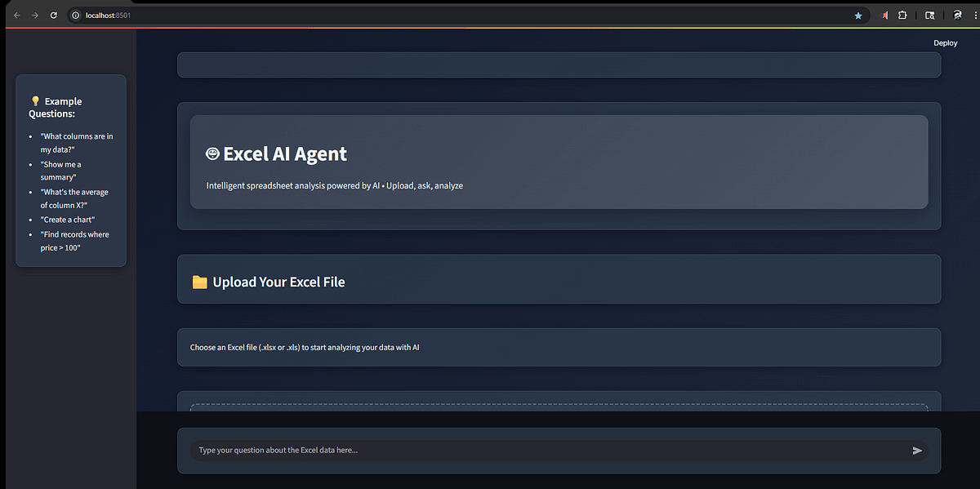Click the "What columns are in my data?" example

(77, 143)
